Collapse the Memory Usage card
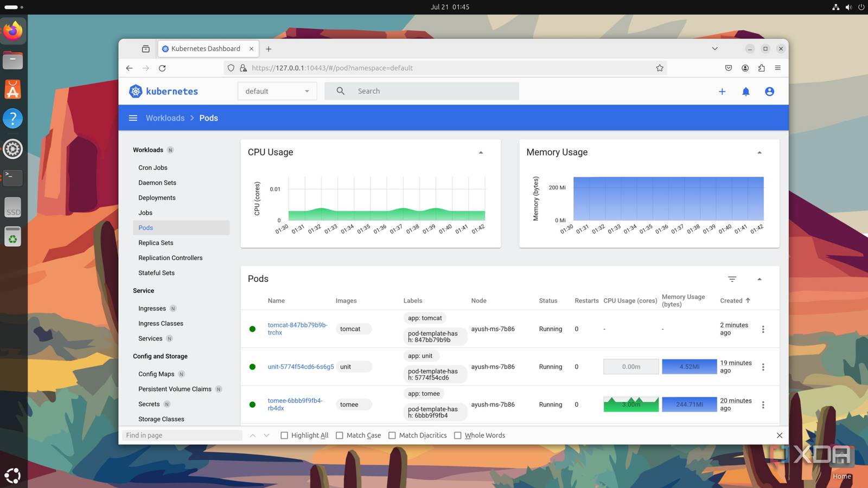Screen dimensions: 868x488 coord(759,153)
